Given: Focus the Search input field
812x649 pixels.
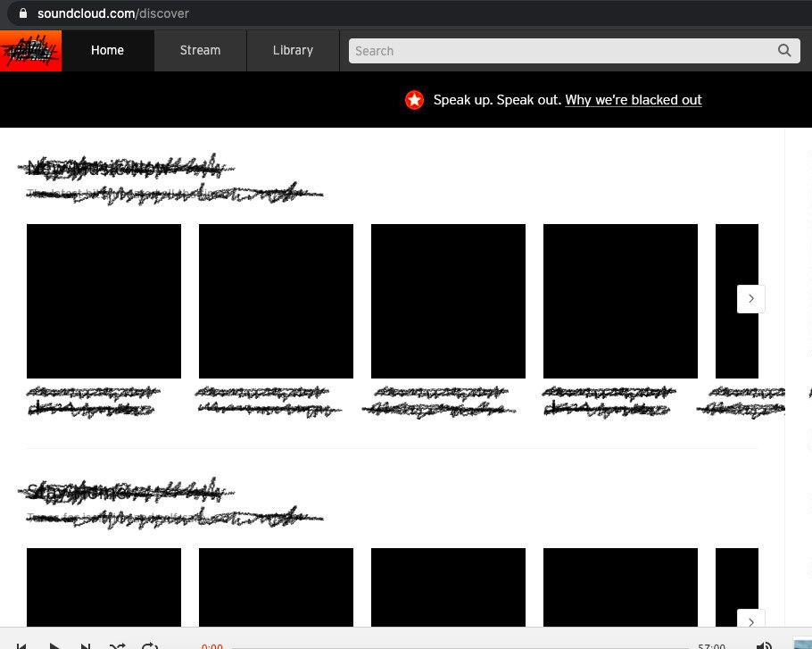Looking at the screenshot, I should coord(575,51).
